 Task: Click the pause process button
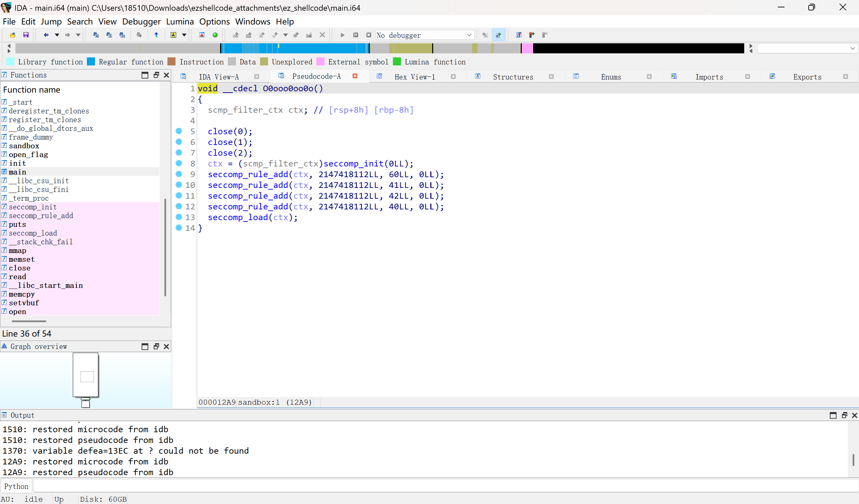tap(356, 35)
